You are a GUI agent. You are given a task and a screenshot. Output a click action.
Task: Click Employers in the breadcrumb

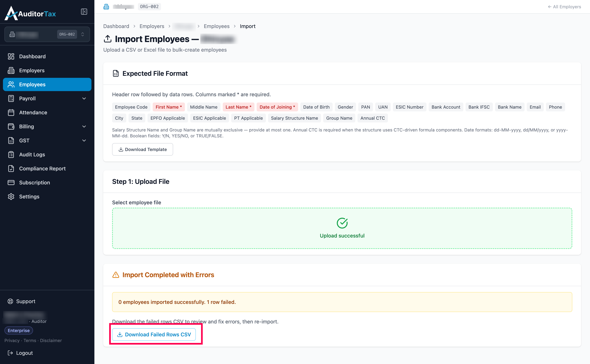point(152,26)
